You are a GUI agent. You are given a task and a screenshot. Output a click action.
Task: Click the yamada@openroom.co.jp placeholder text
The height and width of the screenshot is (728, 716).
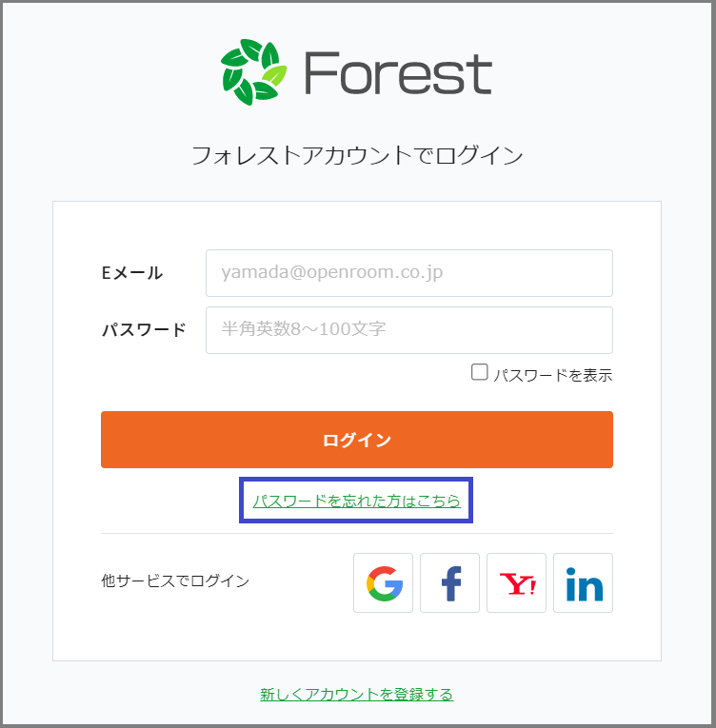tap(332, 273)
